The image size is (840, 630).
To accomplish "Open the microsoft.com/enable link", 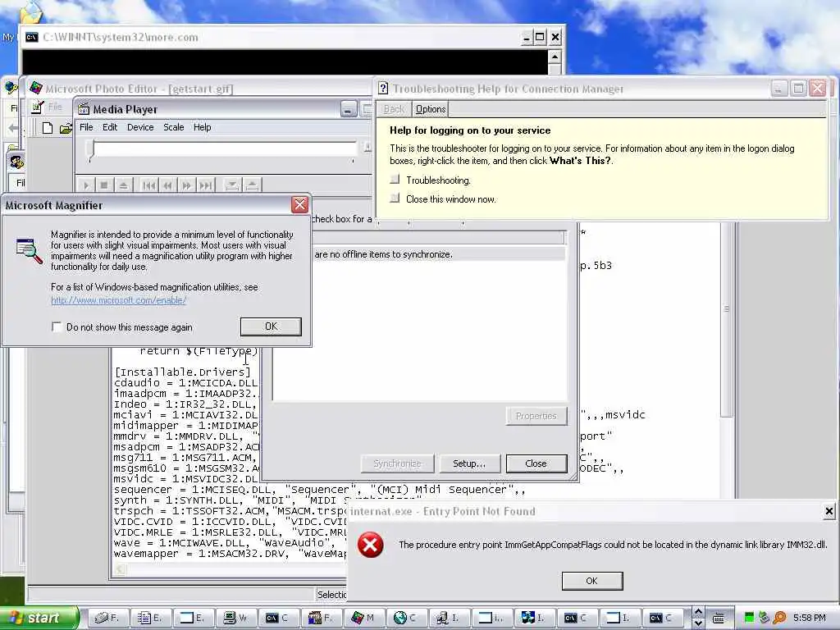I will 119,300.
